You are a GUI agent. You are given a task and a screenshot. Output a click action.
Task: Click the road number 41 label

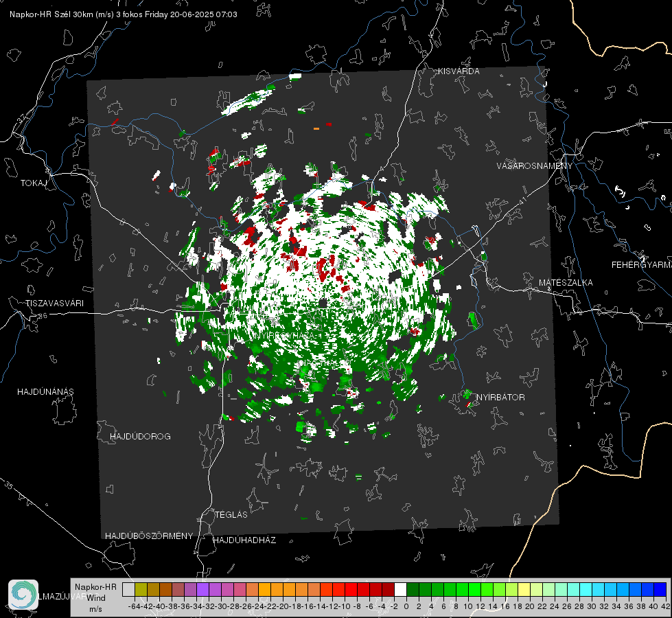pos(522,201)
